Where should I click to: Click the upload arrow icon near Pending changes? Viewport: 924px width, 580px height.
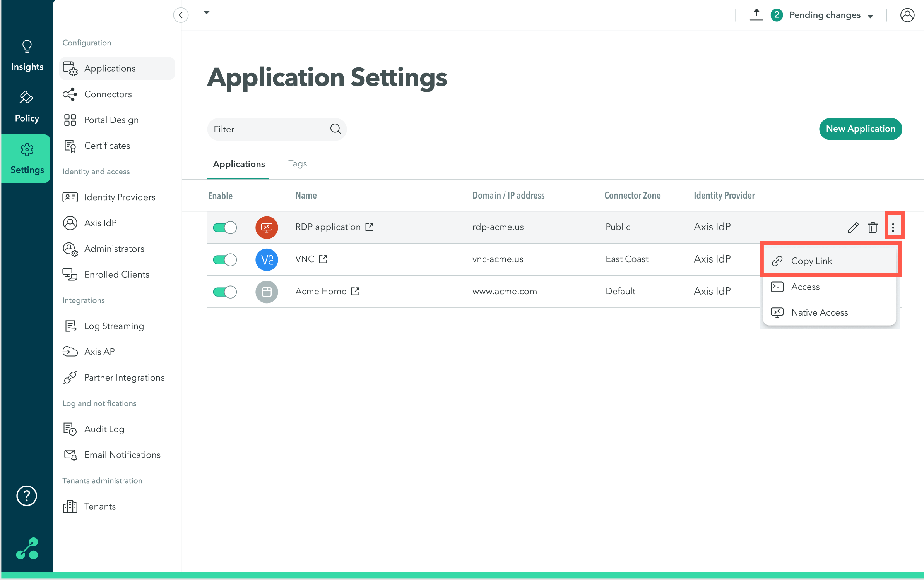click(756, 14)
